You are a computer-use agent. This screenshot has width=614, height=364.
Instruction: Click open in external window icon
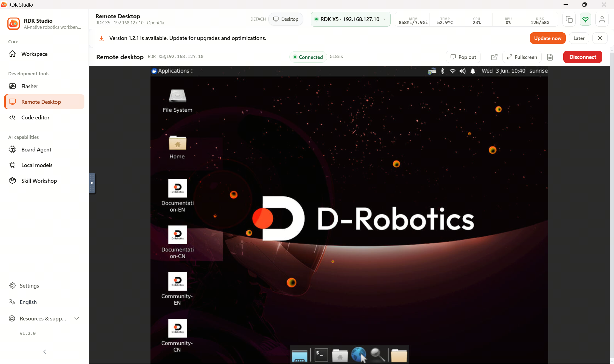tap(494, 57)
